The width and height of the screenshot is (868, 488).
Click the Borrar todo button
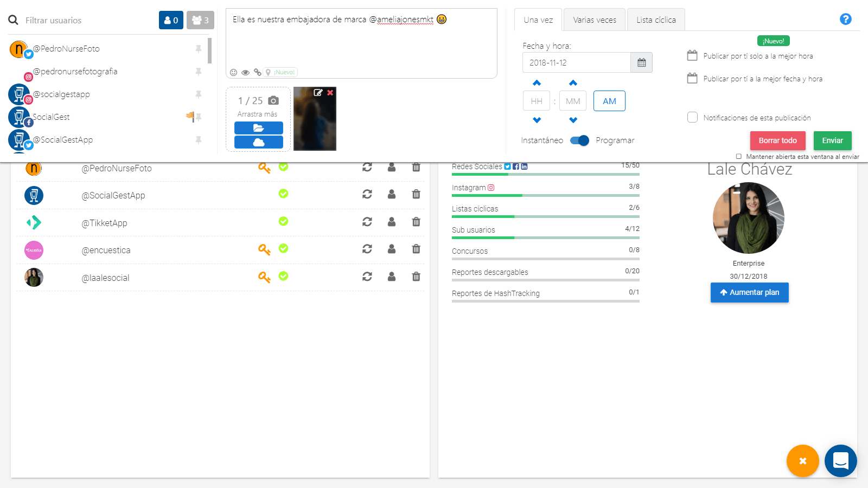(777, 140)
